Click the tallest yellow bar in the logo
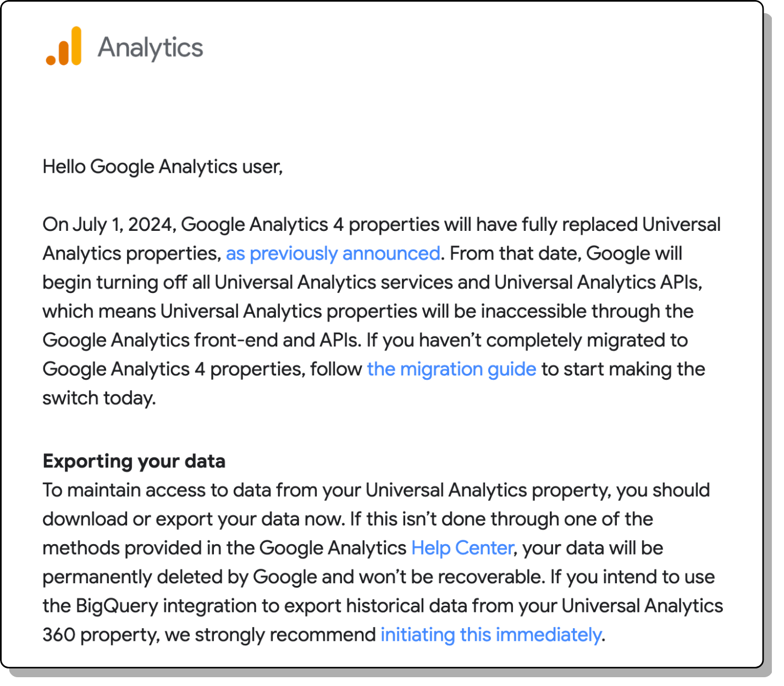 pos(76,45)
